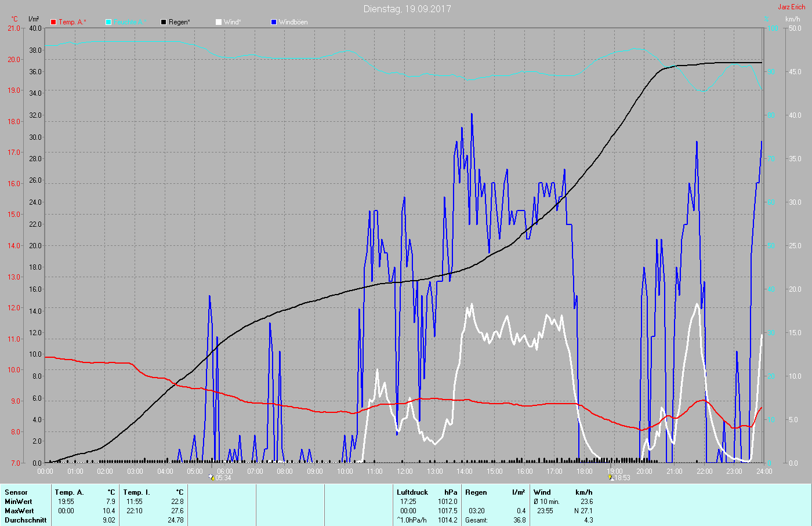
Task: Click the indoor average value 24.78
Action: [x=175, y=520]
